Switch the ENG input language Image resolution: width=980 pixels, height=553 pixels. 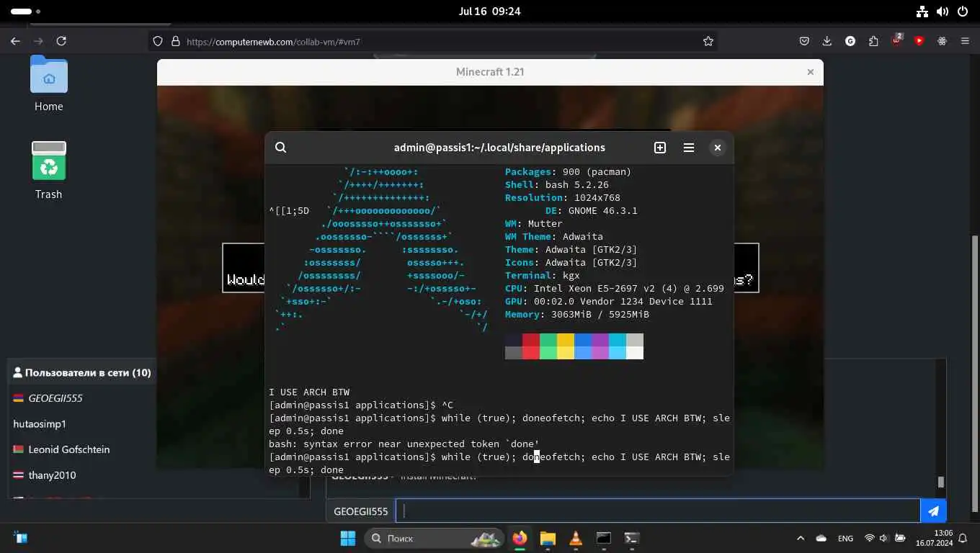pos(845,538)
